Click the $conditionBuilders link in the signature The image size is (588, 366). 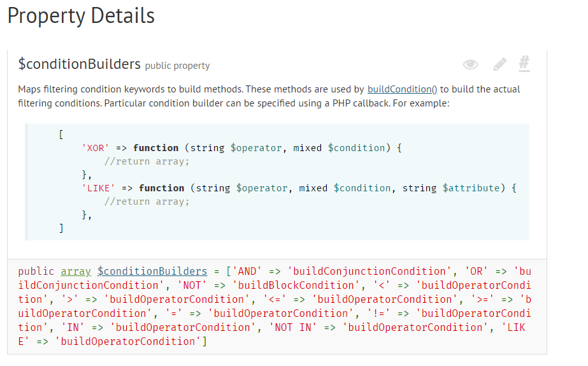pos(152,271)
